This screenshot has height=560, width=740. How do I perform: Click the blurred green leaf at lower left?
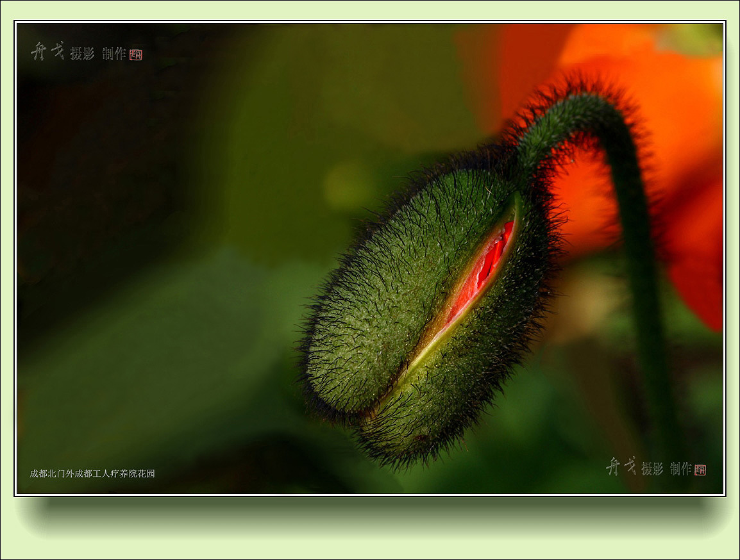point(160,359)
